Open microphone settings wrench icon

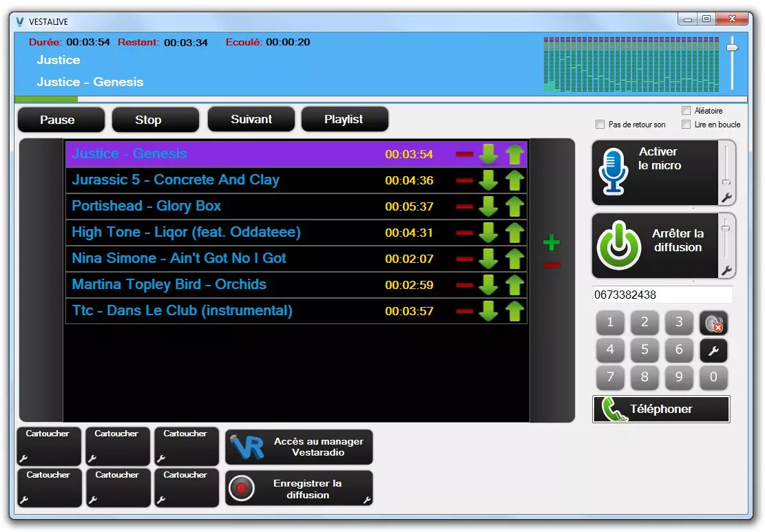tap(726, 198)
